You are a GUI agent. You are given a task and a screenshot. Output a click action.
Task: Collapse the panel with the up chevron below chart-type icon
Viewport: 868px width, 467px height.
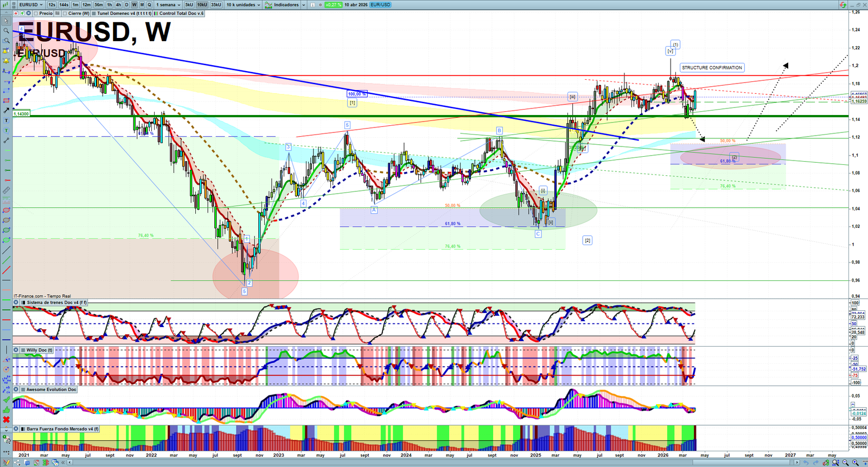[6, 13]
